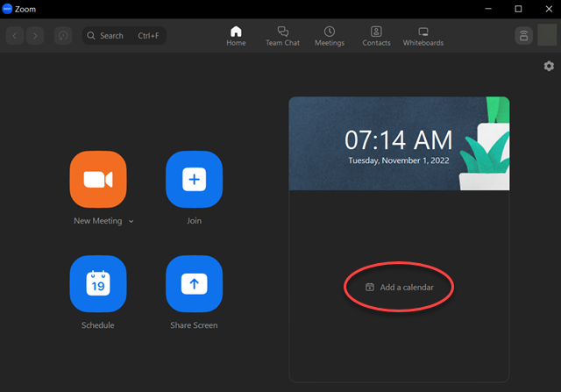
Task: Click the Share Screen arrow icon
Action: pyautogui.click(x=194, y=283)
